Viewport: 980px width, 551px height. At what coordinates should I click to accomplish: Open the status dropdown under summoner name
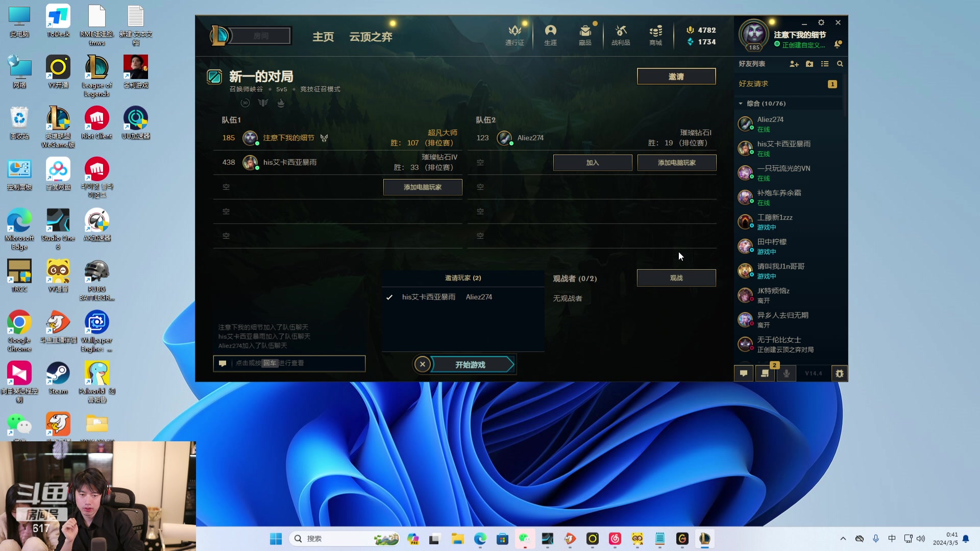pyautogui.click(x=803, y=45)
